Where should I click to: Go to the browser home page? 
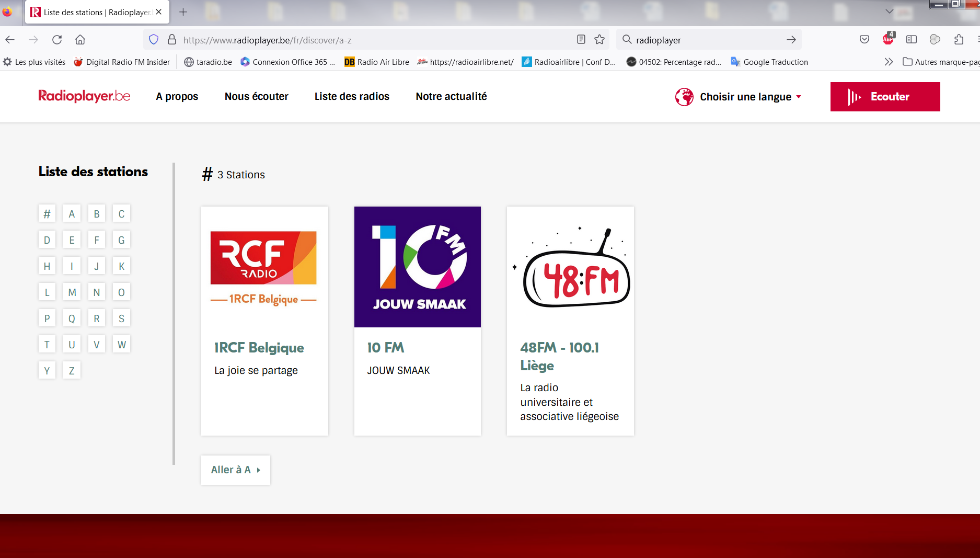point(80,40)
